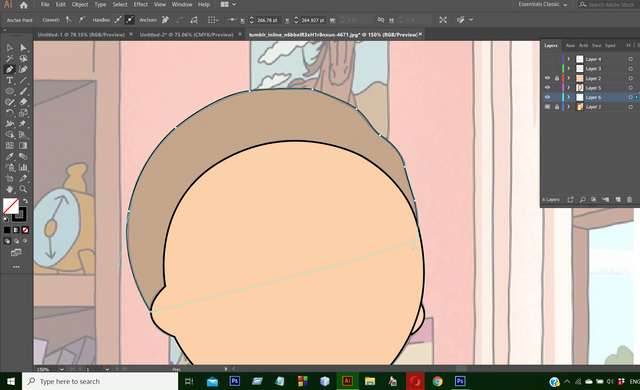Select the Shape Builder tool
This screenshot has width=640, height=390.
pos(9,135)
